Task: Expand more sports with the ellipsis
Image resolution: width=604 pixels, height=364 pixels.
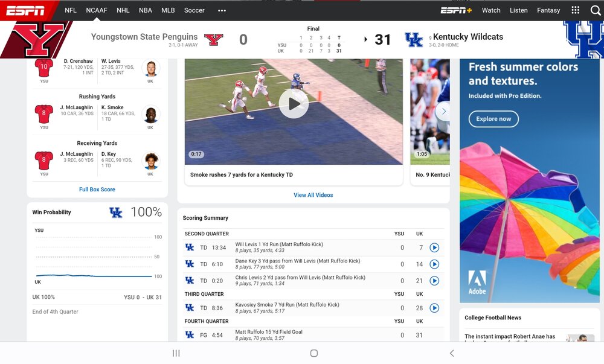Action: click(x=222, y=10)
